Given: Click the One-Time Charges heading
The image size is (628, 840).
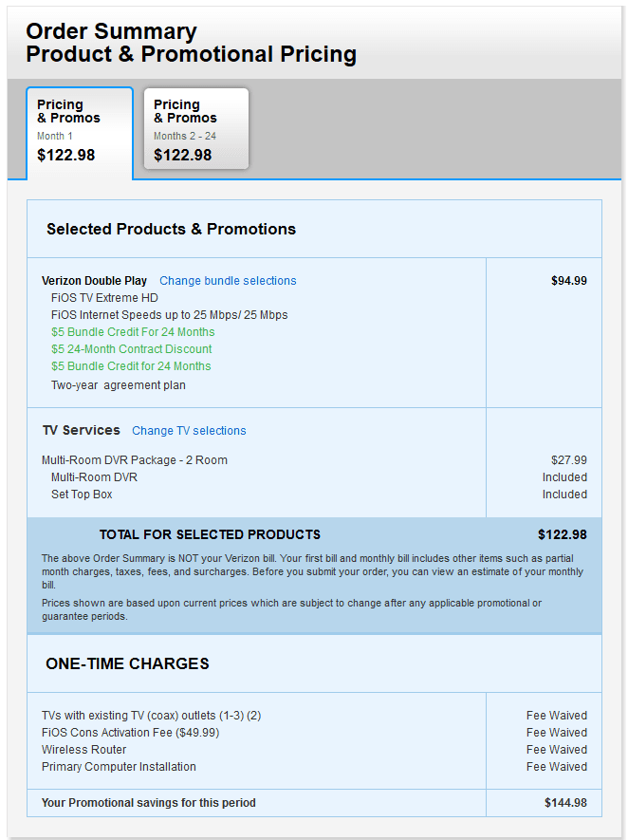Looking at the screenshot, I should coord(127,663).
